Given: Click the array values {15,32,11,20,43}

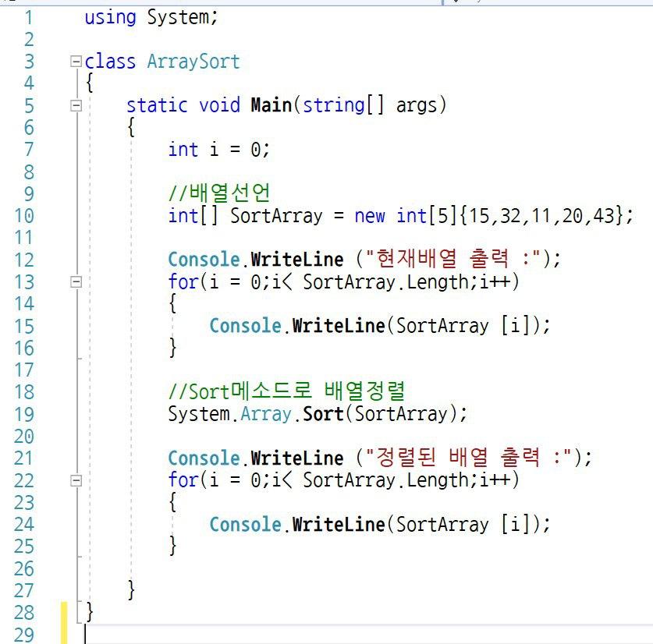Looking at the screenshot, I should 541,216.
